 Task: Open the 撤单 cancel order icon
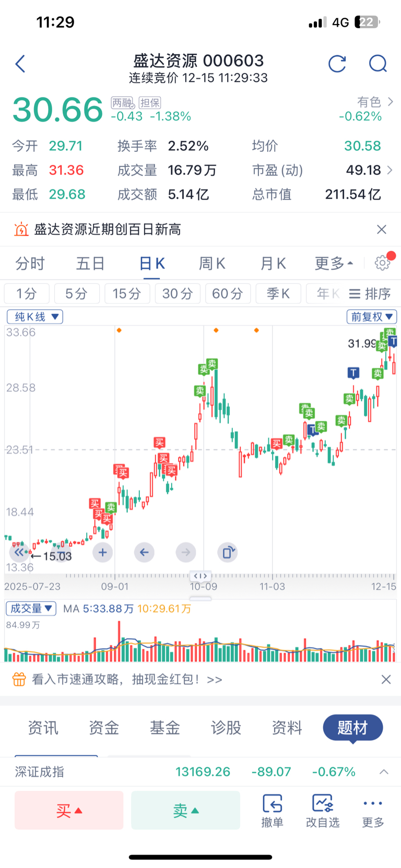point(272,811)
